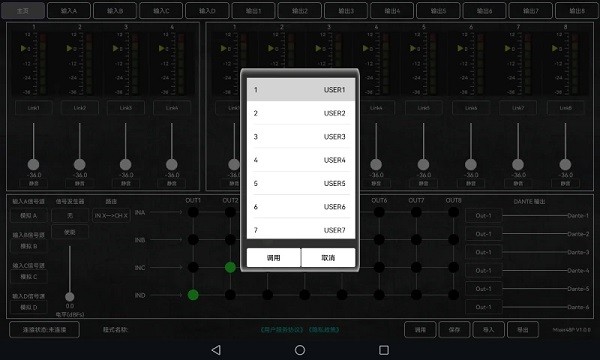Select preset 5 USER5 in the dialog
Image resolution: width=600 pixels, height=360 pixels.
[301, 183]
